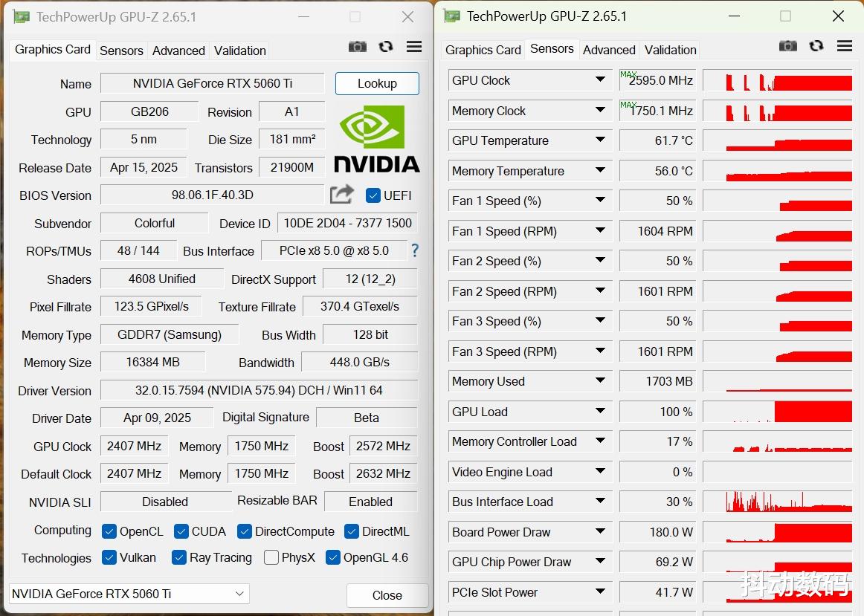Open the GPU selector dropdown showing RTX 5060 Ti
This screenshot has height=616, width=864.
pyautogui.click(x=129, y=594)
